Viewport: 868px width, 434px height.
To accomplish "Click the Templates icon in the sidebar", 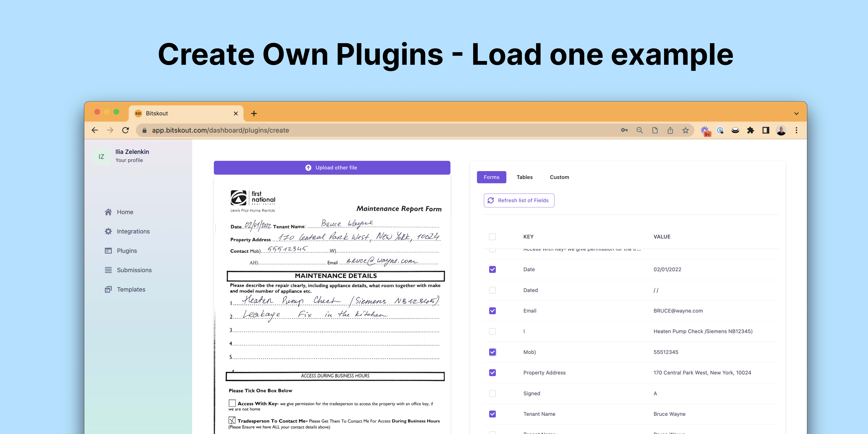I will pos(108,289).
